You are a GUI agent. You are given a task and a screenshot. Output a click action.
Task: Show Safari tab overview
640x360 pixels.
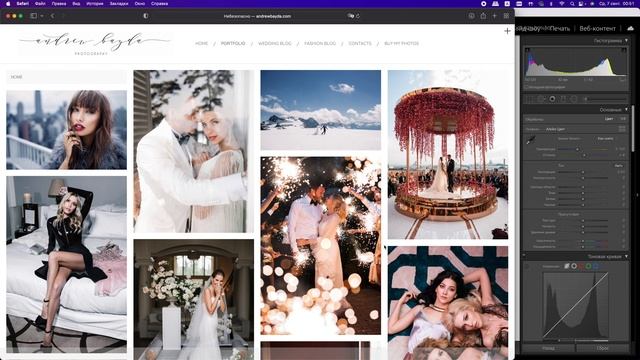point(506,16)
